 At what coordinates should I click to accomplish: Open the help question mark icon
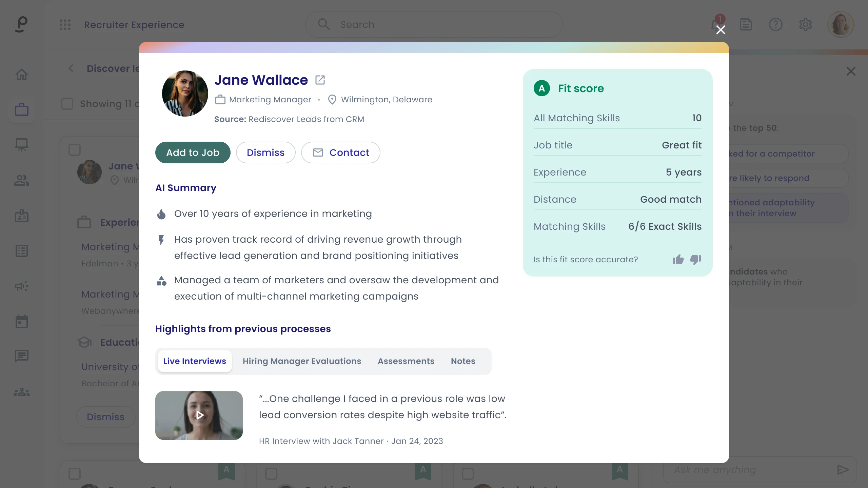coord(776,24)
